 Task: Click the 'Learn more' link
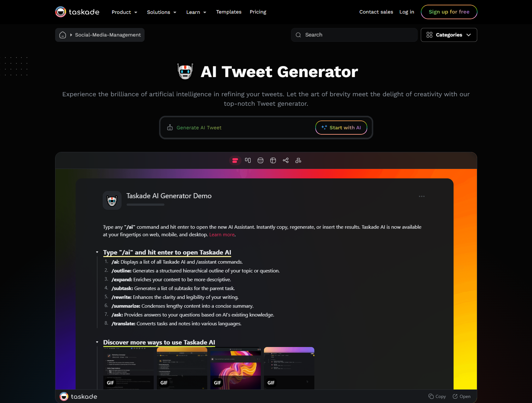coord(222,235)
